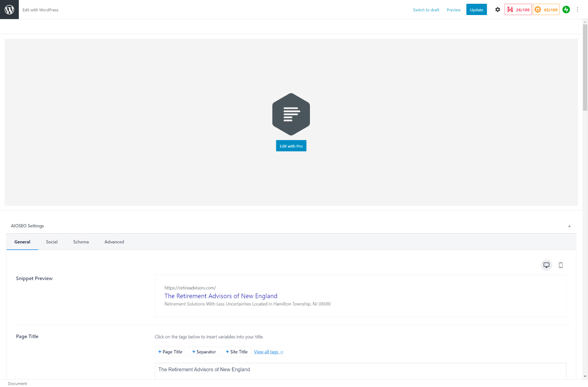
Task: Open the AIOSEO 63/100 score badge
Action: tap(546, 10)
